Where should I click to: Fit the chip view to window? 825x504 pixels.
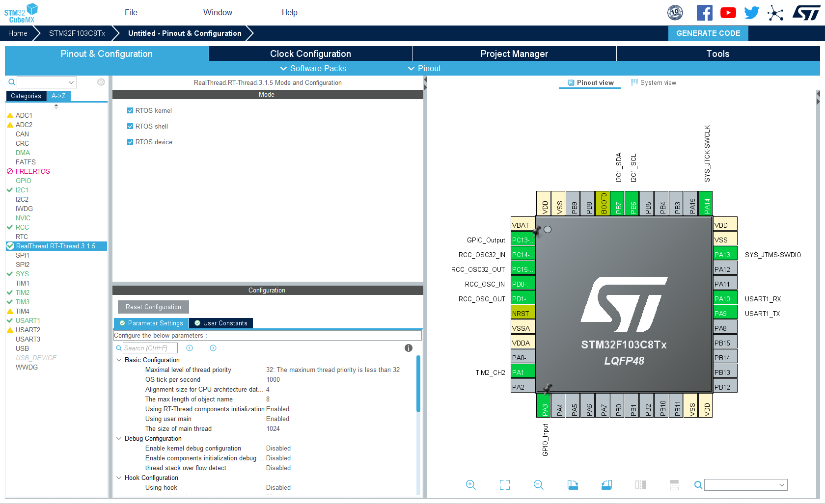(x=505, y=485)
